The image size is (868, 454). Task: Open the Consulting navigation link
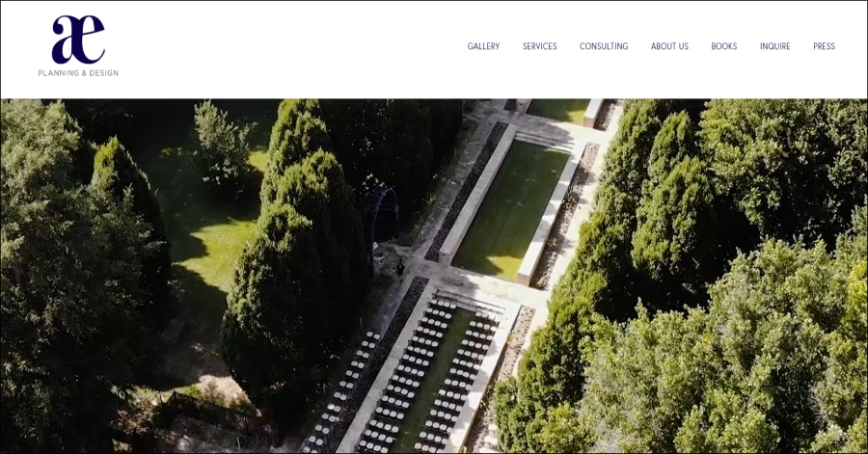click(604, 46)
